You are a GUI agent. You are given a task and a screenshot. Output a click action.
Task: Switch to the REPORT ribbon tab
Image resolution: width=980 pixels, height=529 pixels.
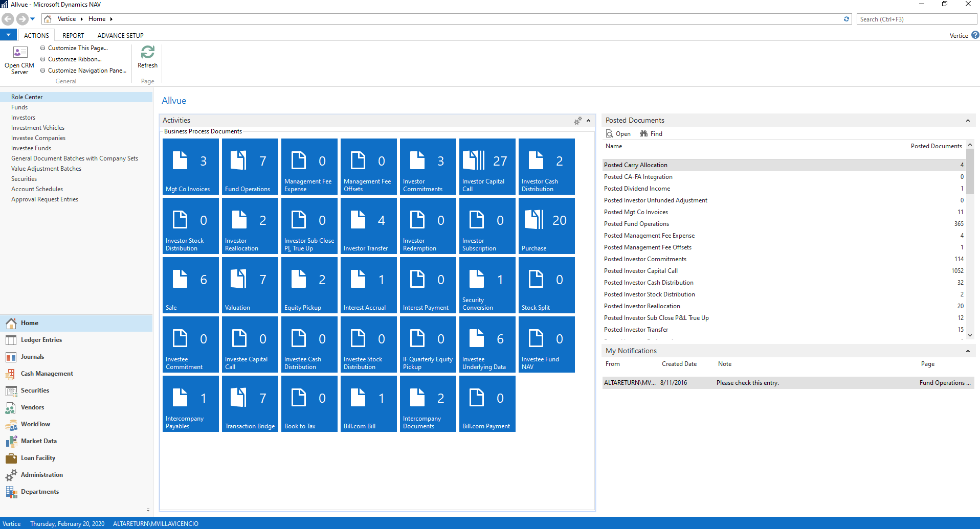[x=73, y=35]
